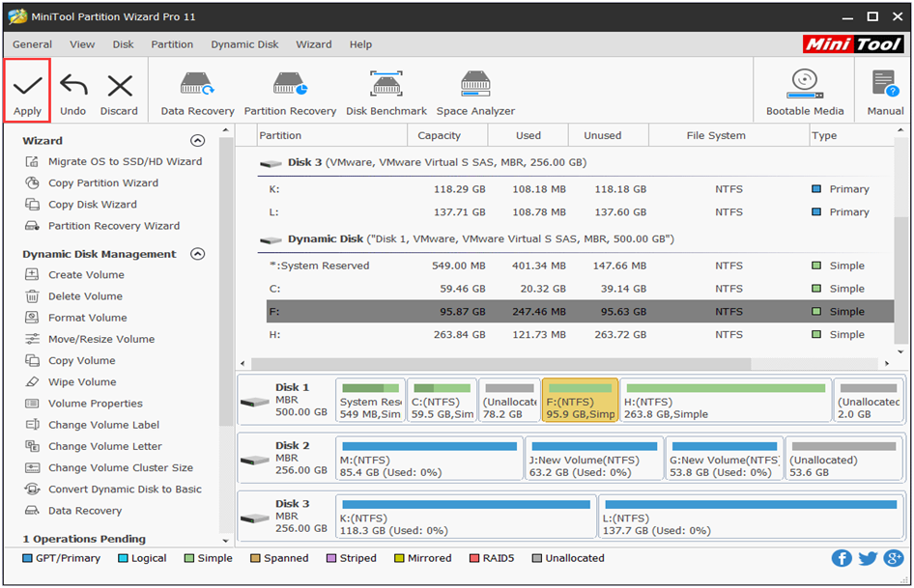Select the K:(NTFS) block on Disk 3
The height and width of the screenshot is (588, 914).
[x=466, y=517]
